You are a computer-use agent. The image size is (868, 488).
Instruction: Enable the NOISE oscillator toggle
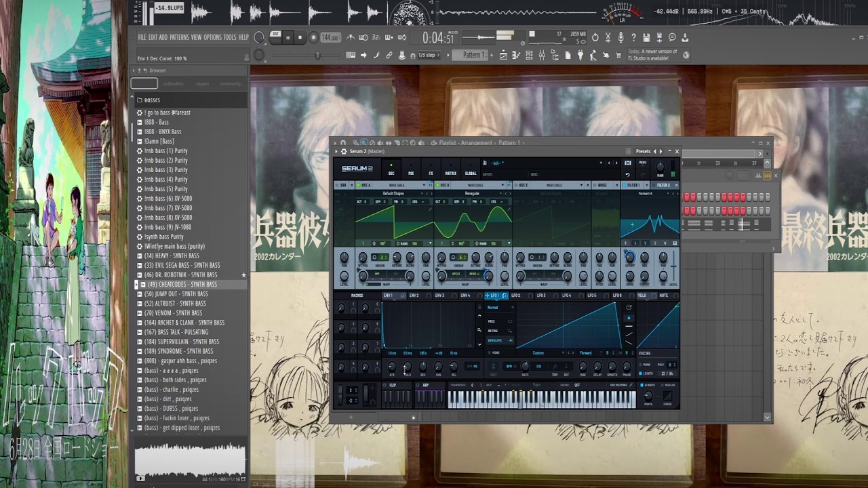pyautogui.click(x=595, y=185)
